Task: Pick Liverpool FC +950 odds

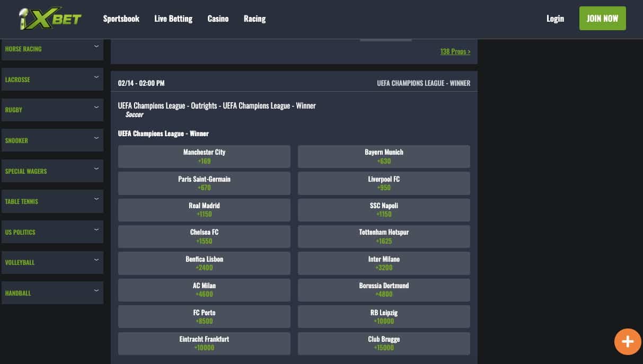Action: pos(384,183)
